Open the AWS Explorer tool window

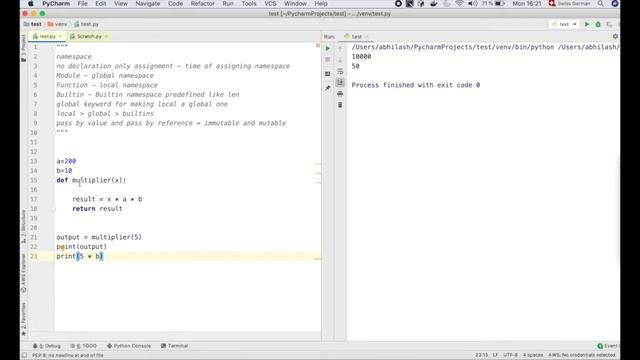pyautogui.click(x=23, y=273)
